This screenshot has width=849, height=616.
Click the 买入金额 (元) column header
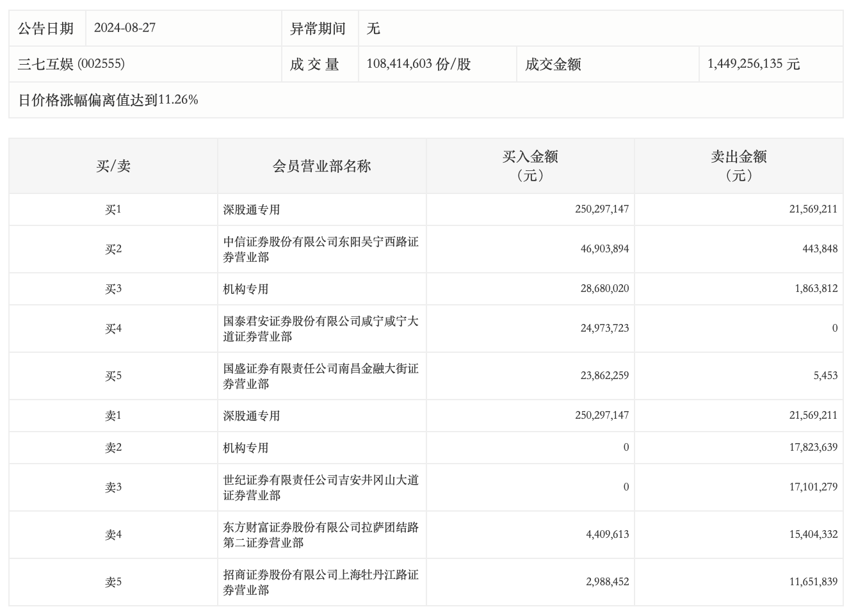click(530, 166)
